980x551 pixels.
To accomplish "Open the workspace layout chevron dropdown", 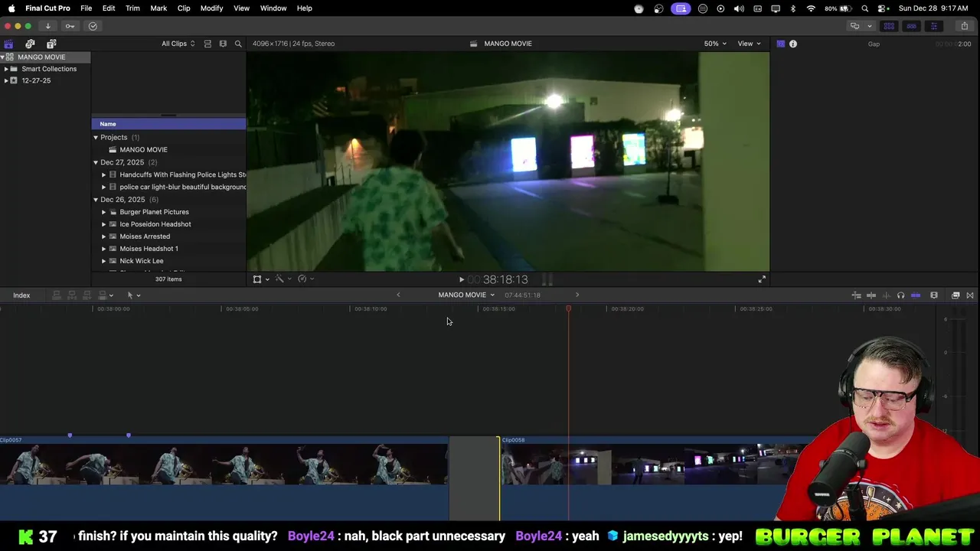I will pyautogui.click(x=869, y=26).
